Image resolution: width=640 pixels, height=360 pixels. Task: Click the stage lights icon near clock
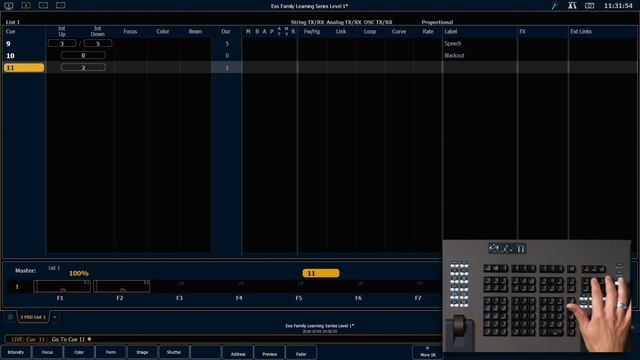[x=572, y=6]
